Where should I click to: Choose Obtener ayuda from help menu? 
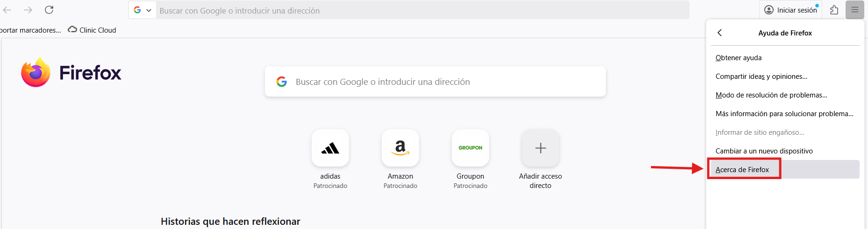coord(739,58)
